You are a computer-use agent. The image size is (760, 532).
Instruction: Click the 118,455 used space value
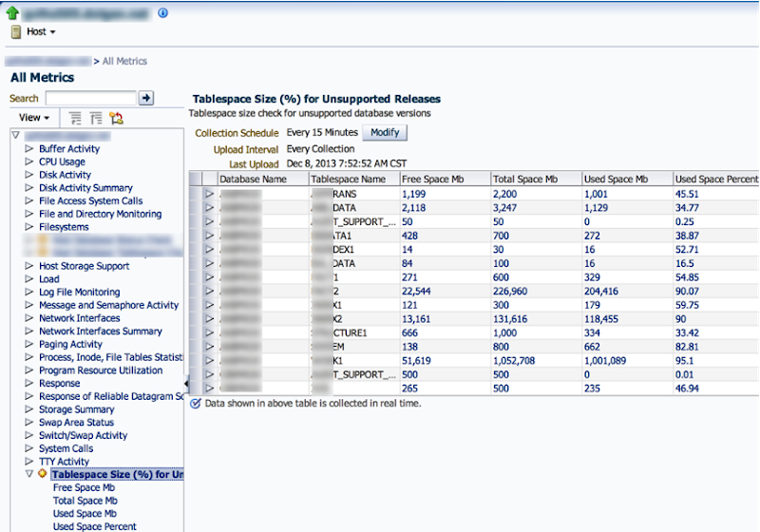point(601,319)
